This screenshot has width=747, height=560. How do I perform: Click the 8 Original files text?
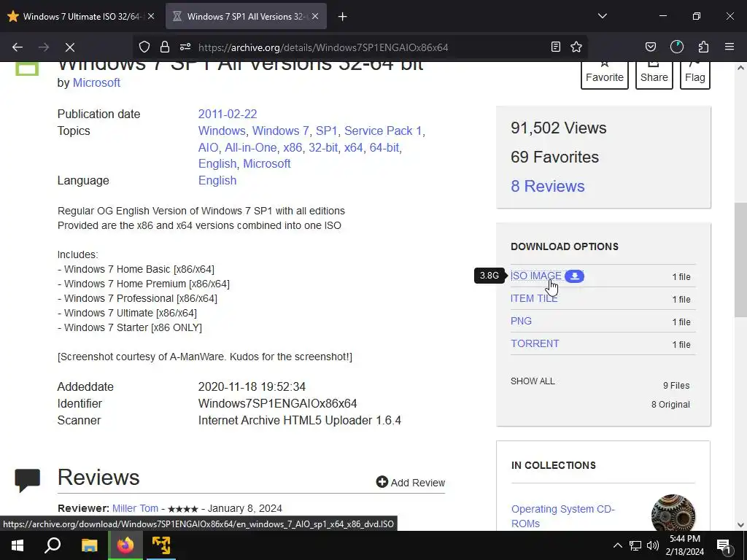[670, 405]
